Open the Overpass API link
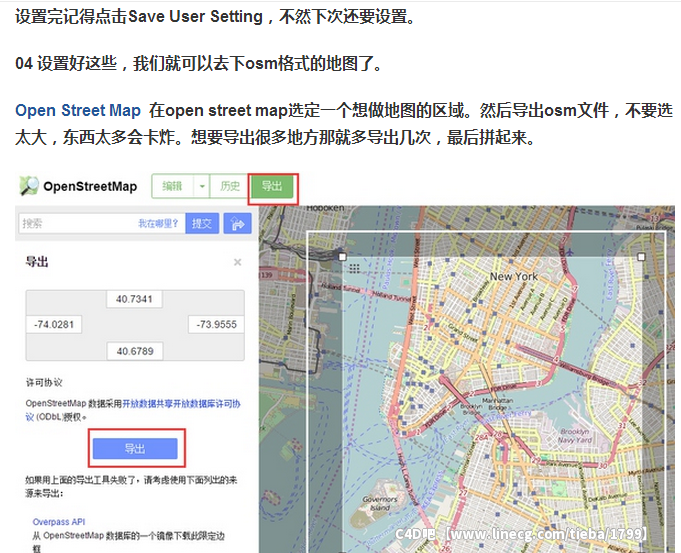The width and height of the screenshot is (681, 553). (59, 522)
